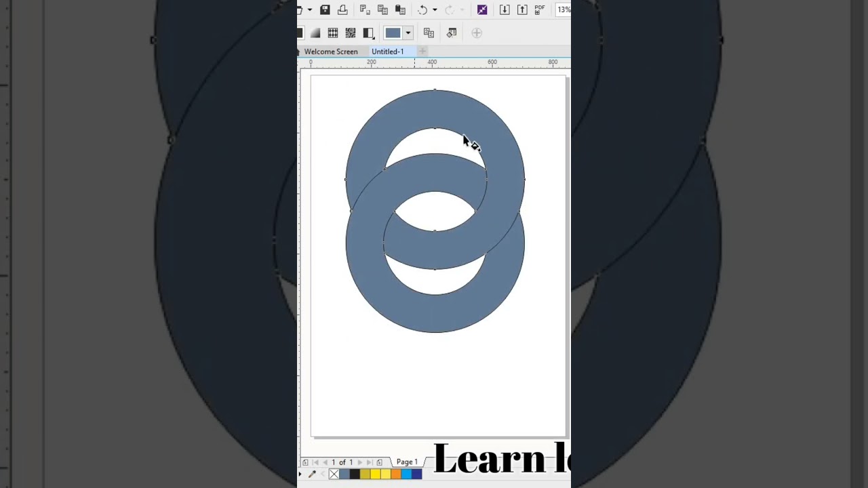868x488 pixels.
Task: Pick the light blue palette swatch
Action: coord(406,474)
